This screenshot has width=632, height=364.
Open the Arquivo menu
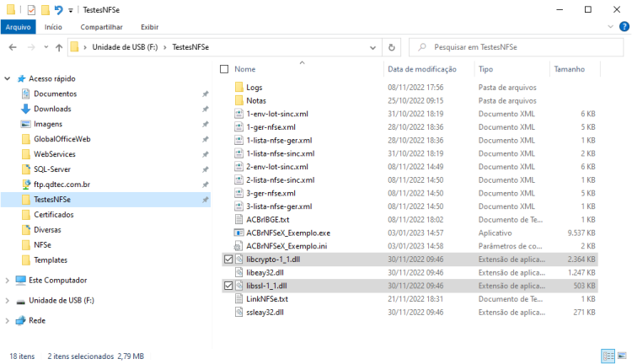[19, 27]
